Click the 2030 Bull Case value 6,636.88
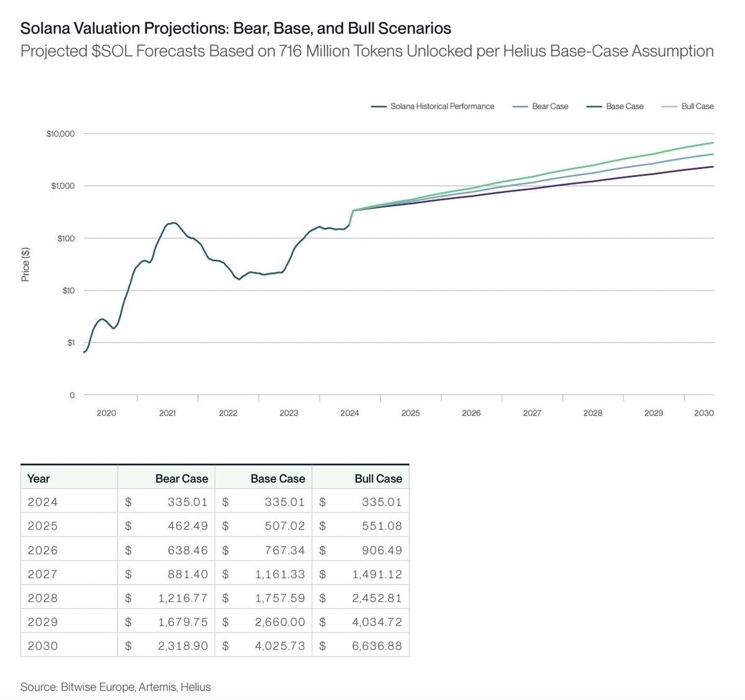745x700 pixels. (377, 646)
